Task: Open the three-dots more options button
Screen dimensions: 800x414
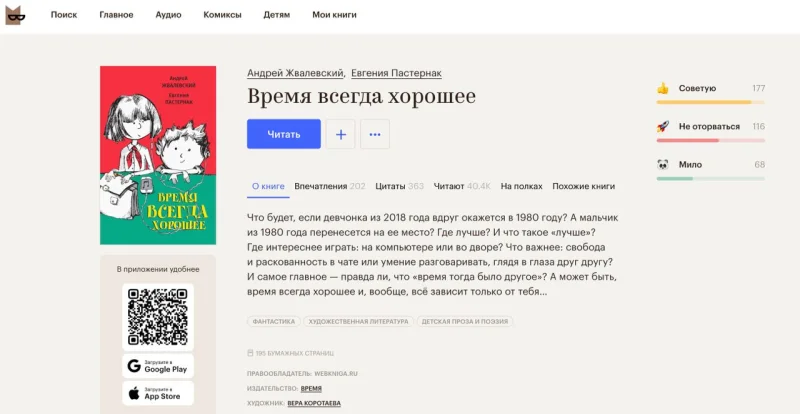Action: [375, 134]
